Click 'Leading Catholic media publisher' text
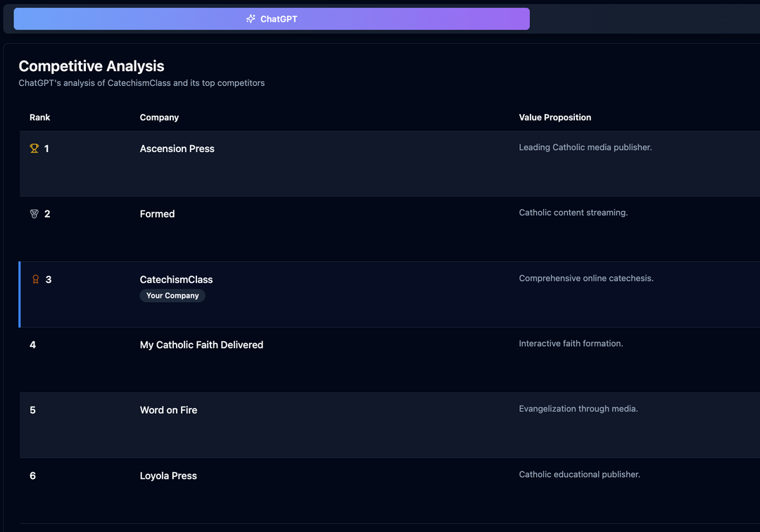The width and height of the screenshot is (760, 532). [x=585, y=147]
